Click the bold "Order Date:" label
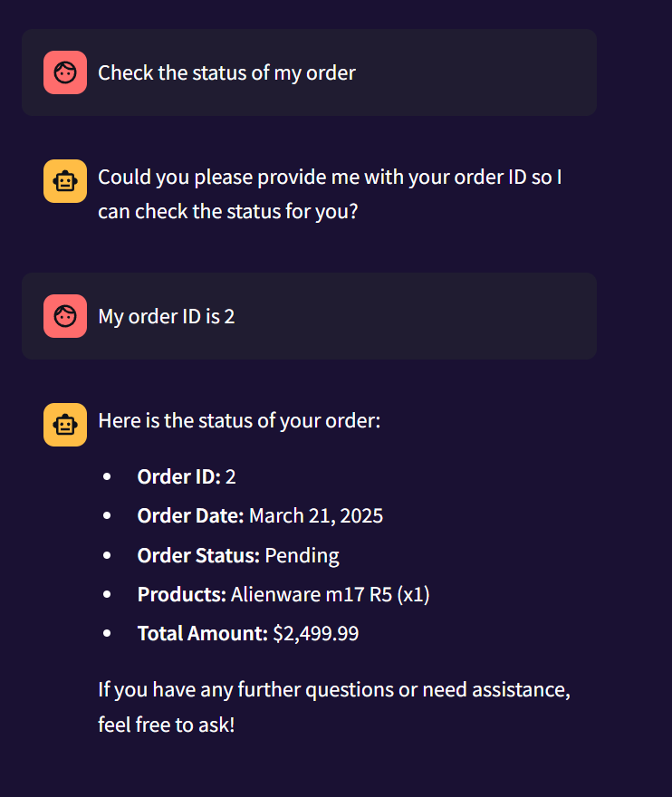This screenshot has height=797, width=672. click(x=190, y=515)
